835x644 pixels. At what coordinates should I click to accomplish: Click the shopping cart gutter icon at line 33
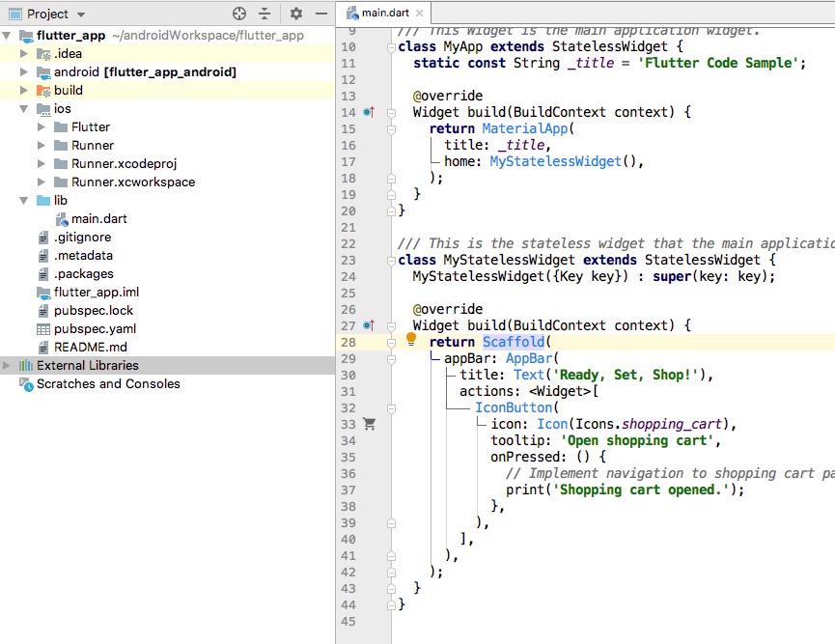(x=370, y=424)
